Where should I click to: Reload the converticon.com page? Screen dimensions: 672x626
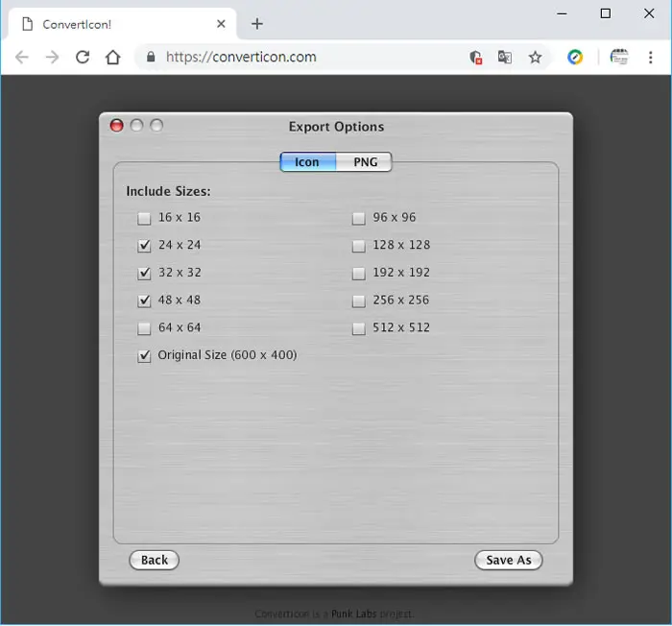[x=83, y=57]
